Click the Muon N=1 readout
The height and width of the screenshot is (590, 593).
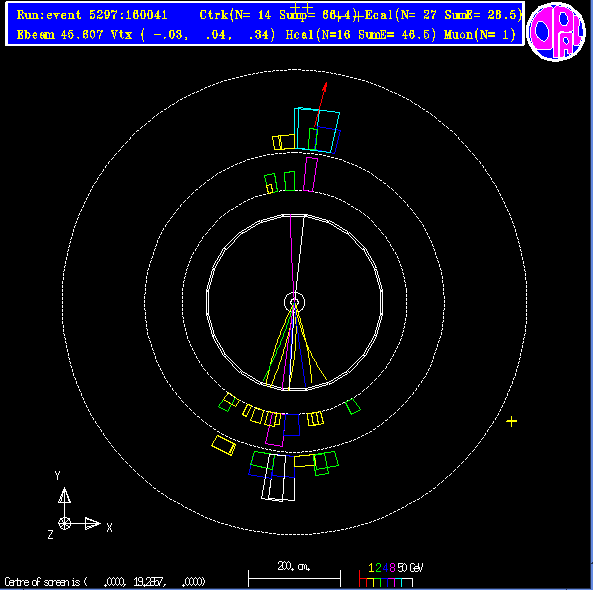[x=480, y=35]
